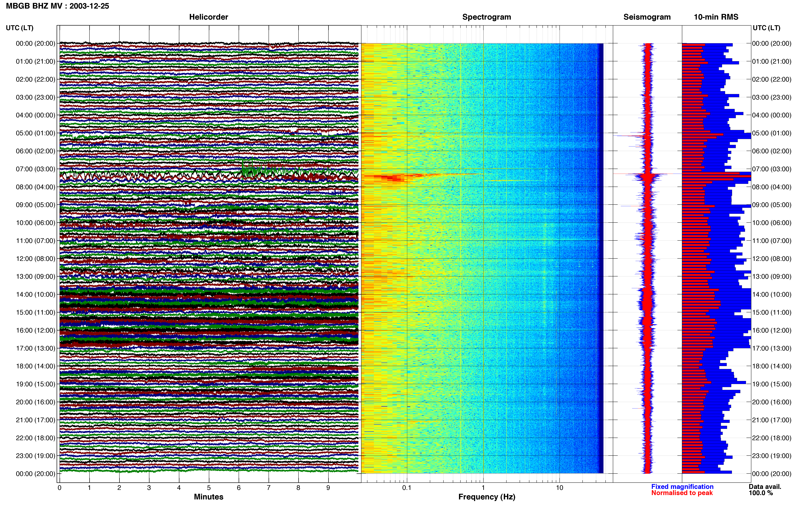Viewport: 812px width, 508px height.
Task: Click the left 23:00 (19:00) time label
Action: coord(36,456)
